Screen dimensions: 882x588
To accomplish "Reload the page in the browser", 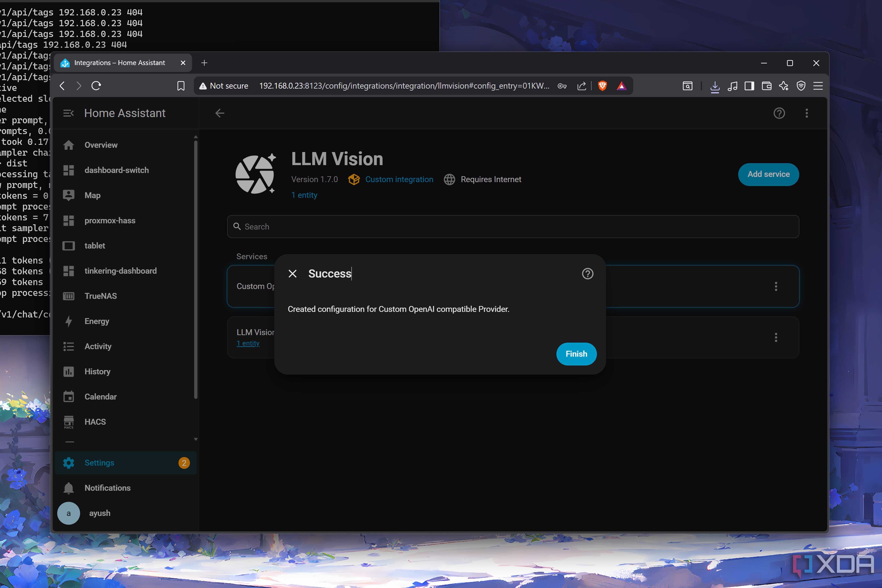I will [96, 86].
